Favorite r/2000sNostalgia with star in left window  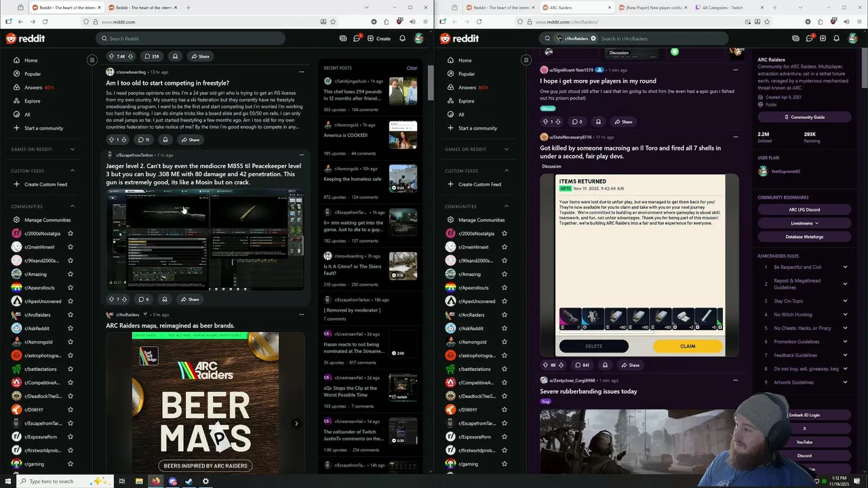(x=71, y=233)
